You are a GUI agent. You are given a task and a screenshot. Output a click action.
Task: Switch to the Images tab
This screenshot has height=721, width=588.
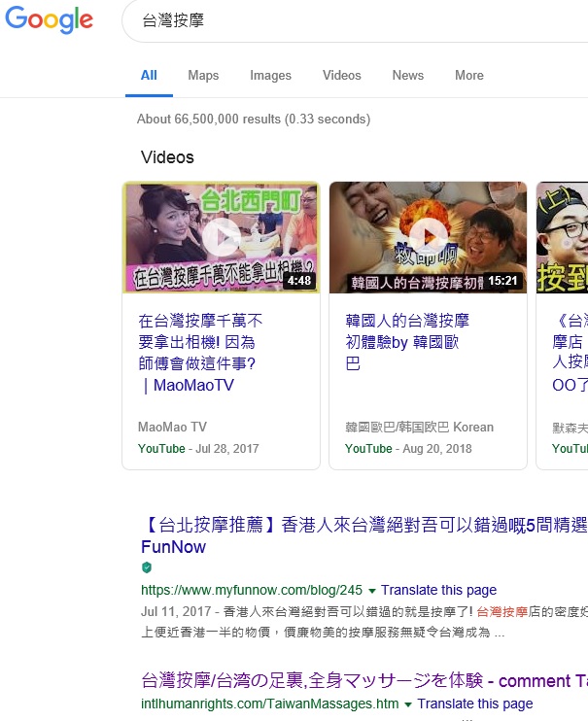click(270, 76)
